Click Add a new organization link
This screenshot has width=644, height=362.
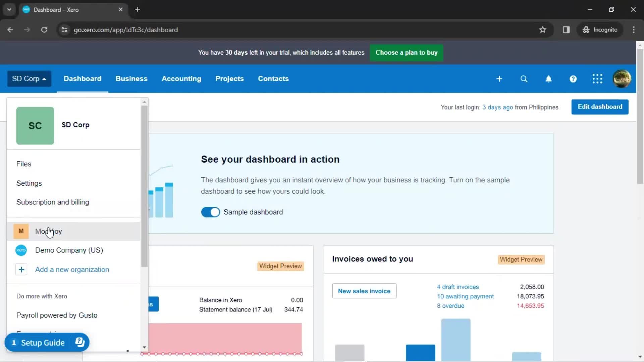tap(72, 269)
